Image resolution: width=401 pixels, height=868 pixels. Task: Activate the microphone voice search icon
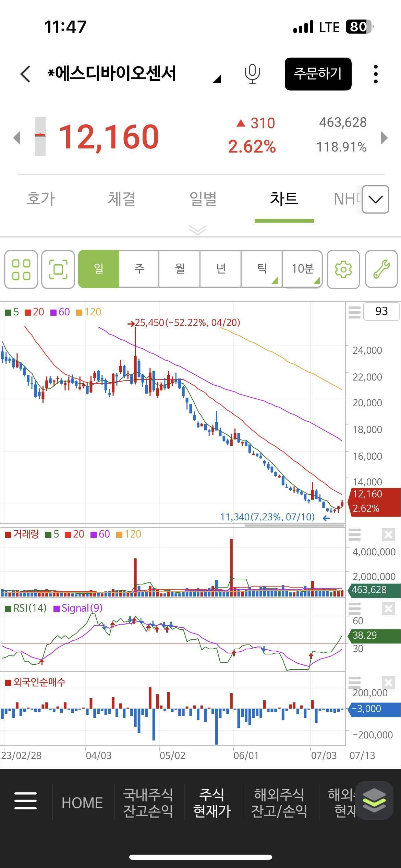[252, 74]
